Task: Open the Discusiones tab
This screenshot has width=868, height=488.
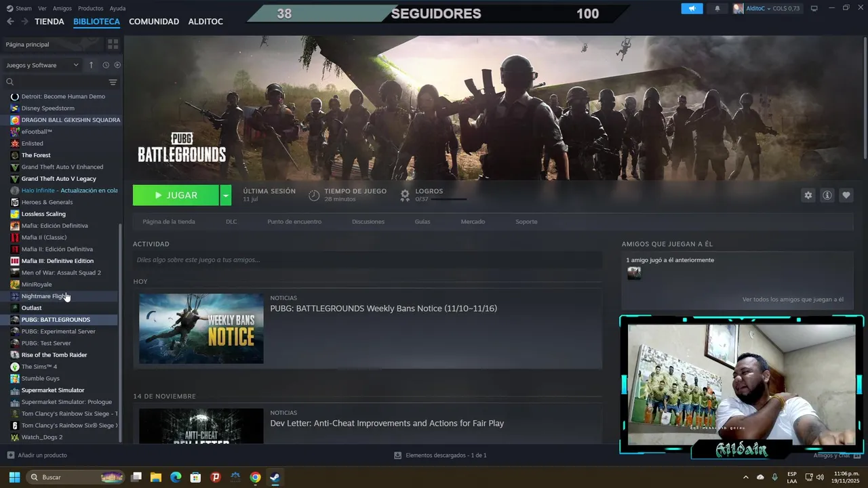Action: pos(368,222)
